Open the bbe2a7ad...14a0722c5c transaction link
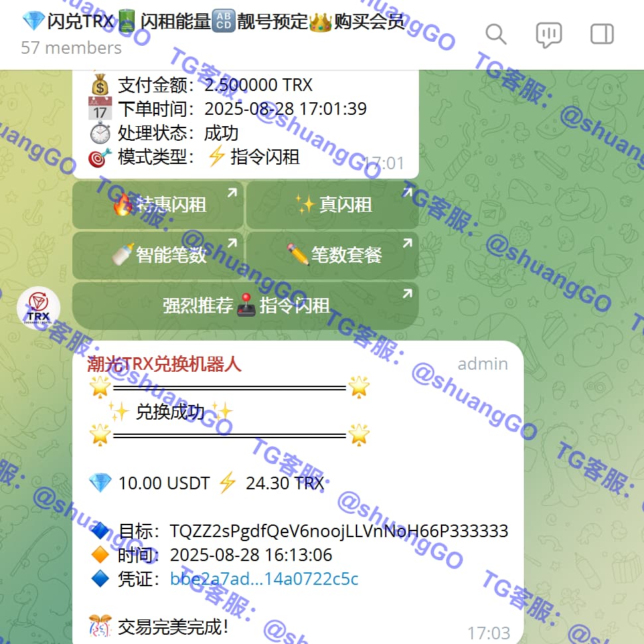The image size is (644, 644). coord(264,579)
